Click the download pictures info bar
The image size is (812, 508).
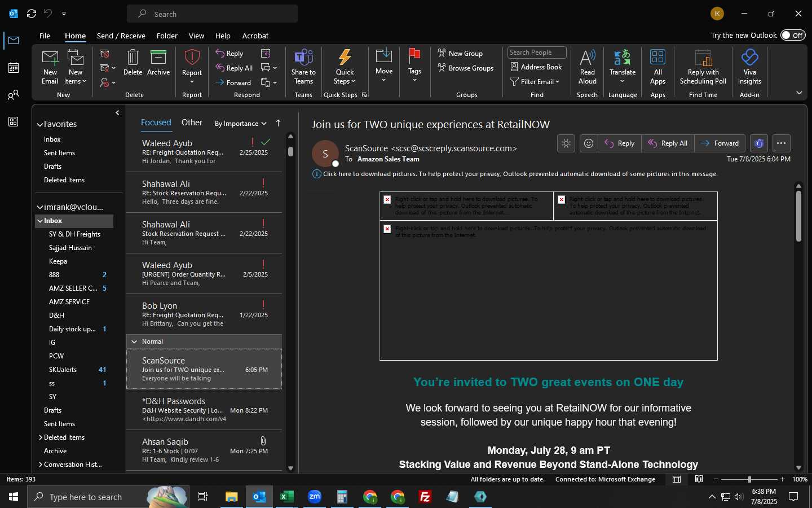pyautogui.click(x=515, y=174)
